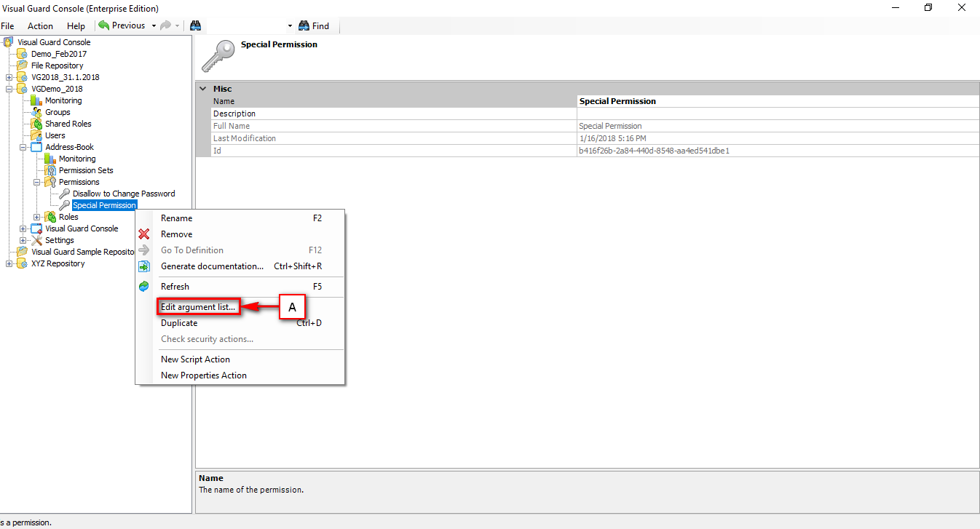The image size is (980, 529).
Task: Click the Description value field
Action: point(777,114)
